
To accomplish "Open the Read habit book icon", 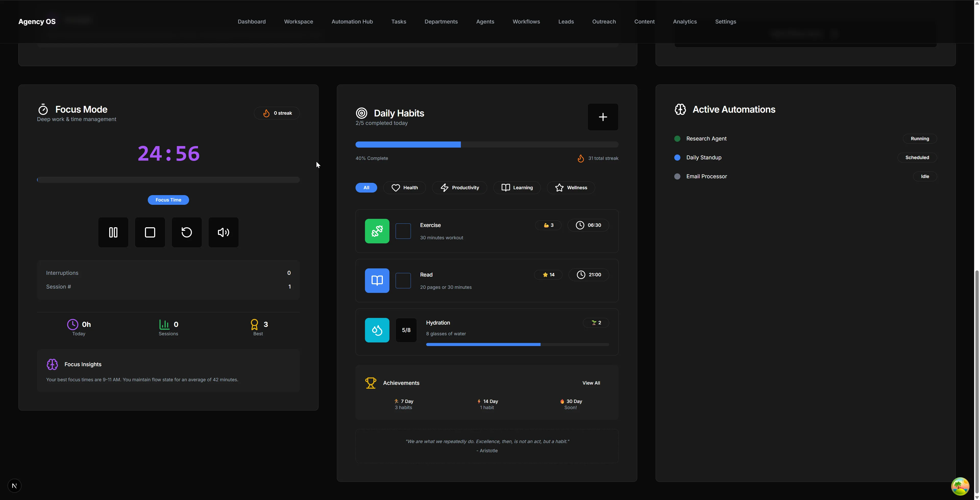I will (x=377, y=281).
